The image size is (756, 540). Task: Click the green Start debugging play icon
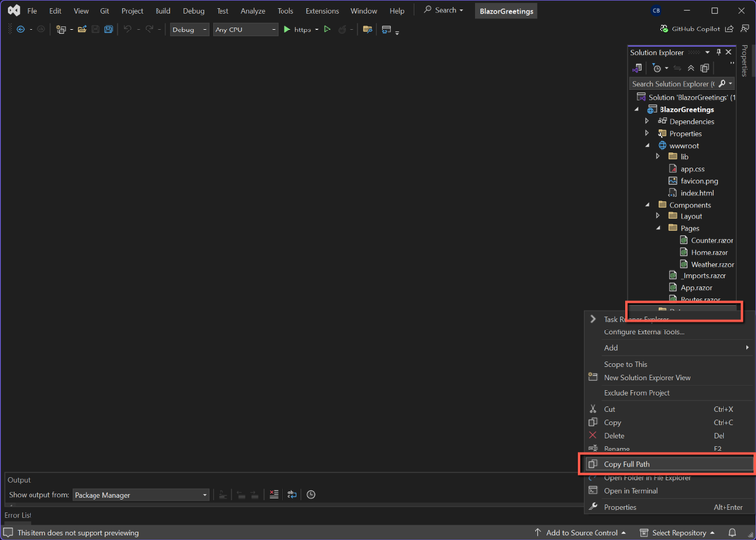click(287, 30)
